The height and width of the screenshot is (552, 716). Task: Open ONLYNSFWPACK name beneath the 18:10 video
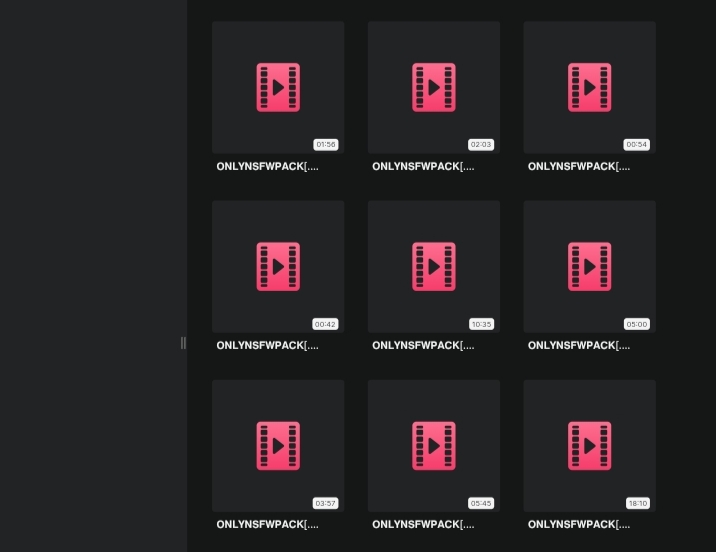coord(579,525)
